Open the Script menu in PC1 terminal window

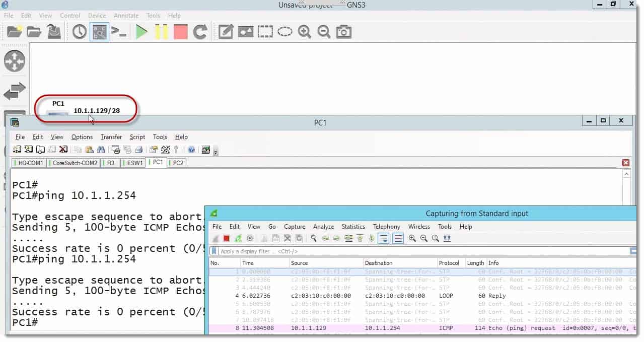coord(137,137)
